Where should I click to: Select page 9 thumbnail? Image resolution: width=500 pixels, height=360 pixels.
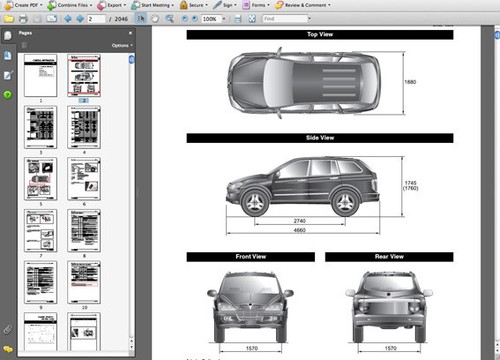tap(41, 282)
